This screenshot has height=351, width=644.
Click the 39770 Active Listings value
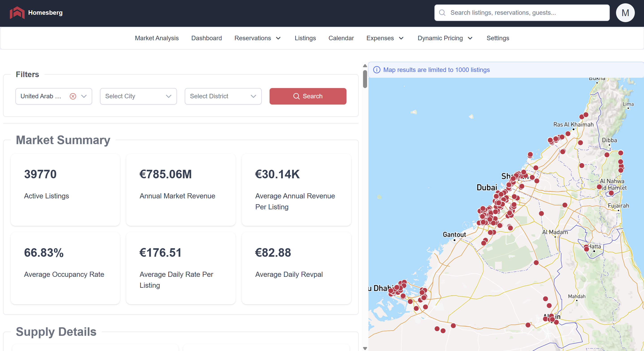tap(40, 174)
